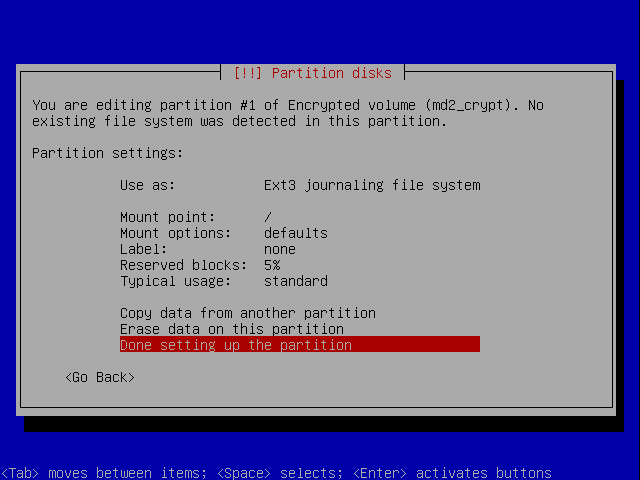The height and width of the screenshot is (480, 640).
Task: Open the 'Typical usage: standard' setting
Action: tap(300, 281)
